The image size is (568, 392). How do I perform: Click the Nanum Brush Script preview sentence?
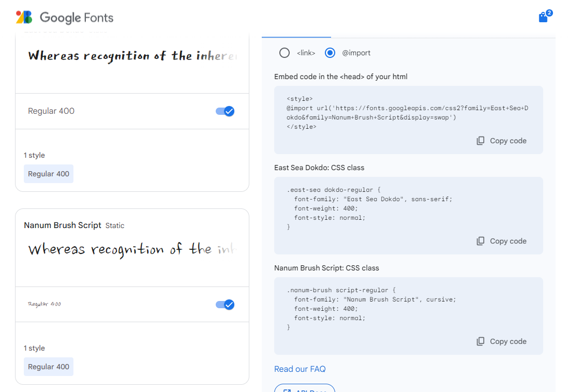132,249
